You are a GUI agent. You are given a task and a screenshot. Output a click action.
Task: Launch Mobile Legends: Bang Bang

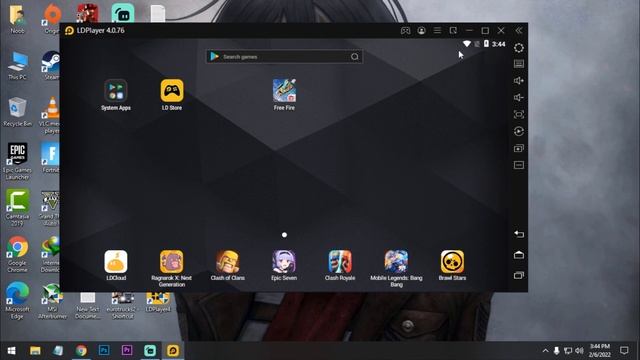pos(396,269)
